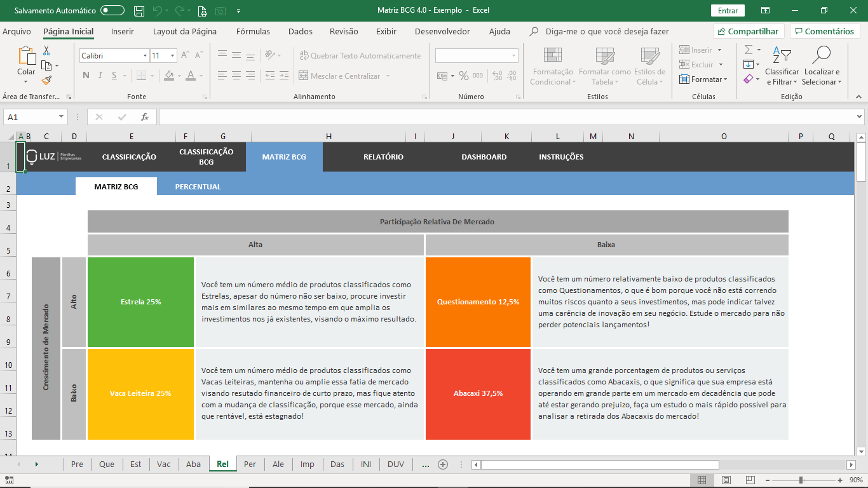Expand the Name Box dropdown arrow
The image size is (868, 488).
(x=62, y=117)
